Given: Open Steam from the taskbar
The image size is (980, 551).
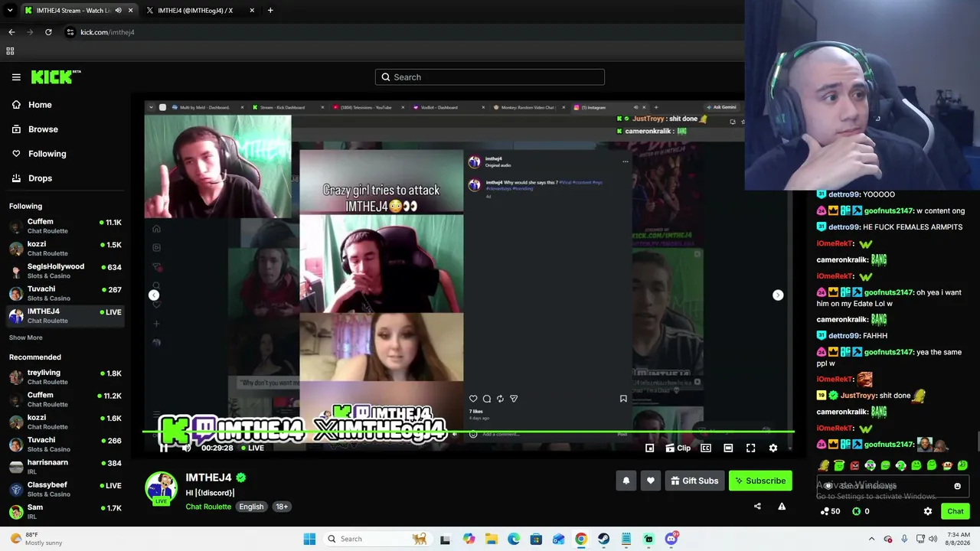Looking at the screenshot, I should pyautogui.click(x=603, y=539).
